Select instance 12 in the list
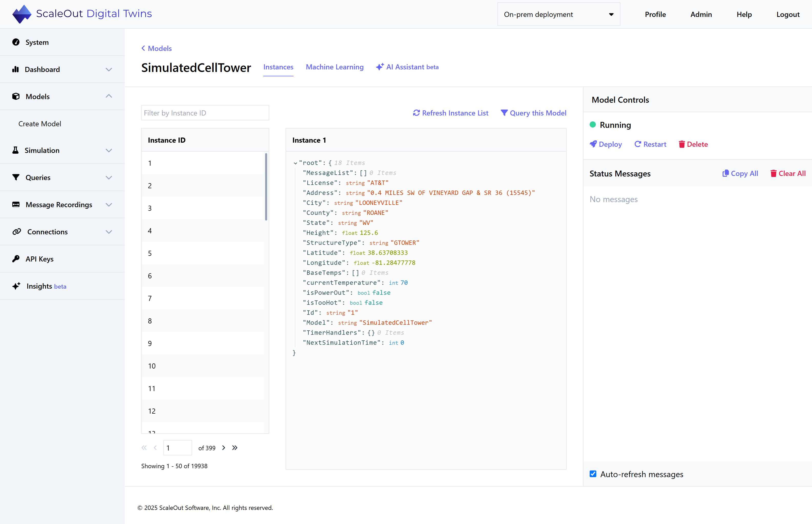Screen dimensions: 812x524 [x=203, y=411]
